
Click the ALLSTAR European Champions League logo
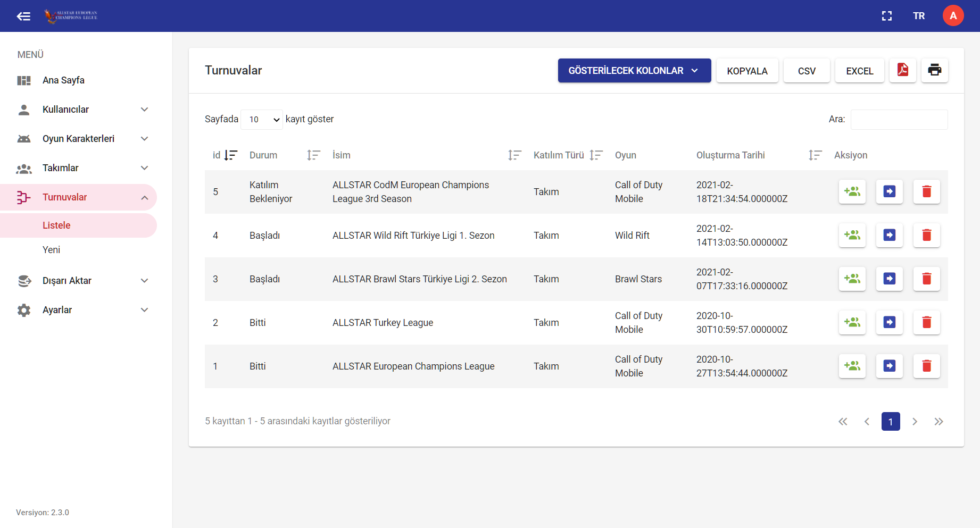click(71, 16)
